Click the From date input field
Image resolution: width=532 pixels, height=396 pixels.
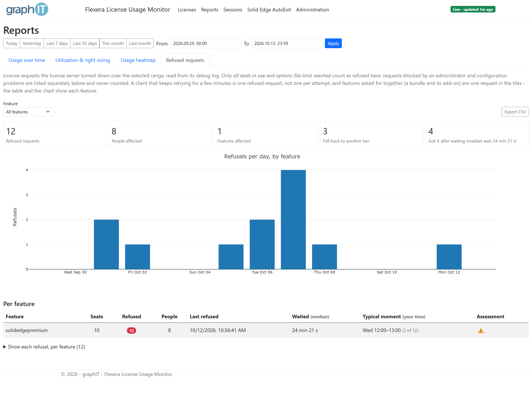tap(206, 43)
